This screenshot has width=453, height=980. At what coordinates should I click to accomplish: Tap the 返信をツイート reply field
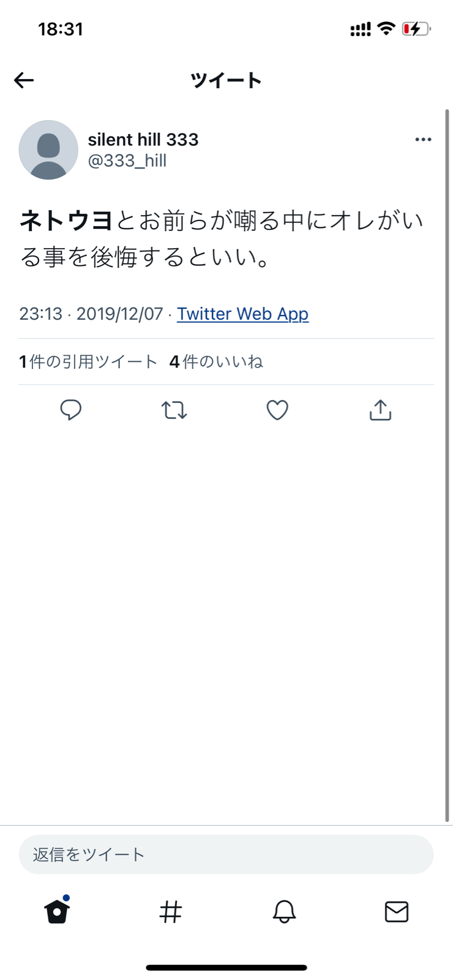click(x=226, y=854)
